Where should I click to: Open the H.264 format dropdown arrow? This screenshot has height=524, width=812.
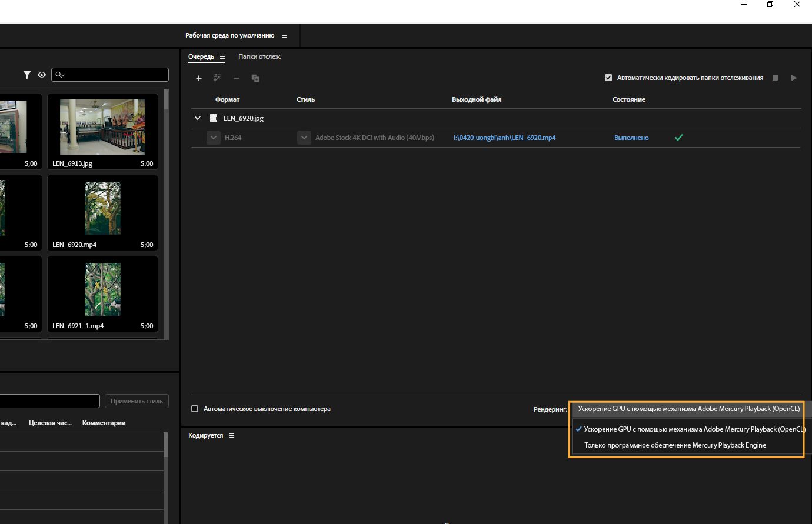(214, 138)
